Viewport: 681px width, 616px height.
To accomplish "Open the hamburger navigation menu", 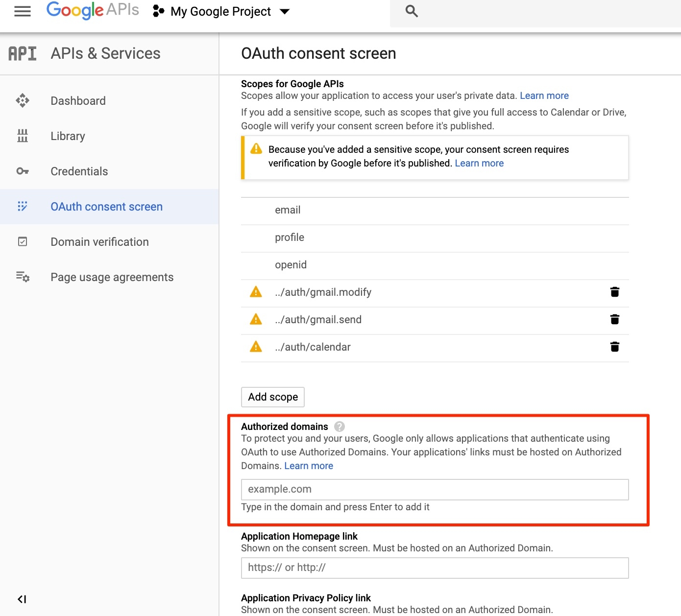I will 23,11.
